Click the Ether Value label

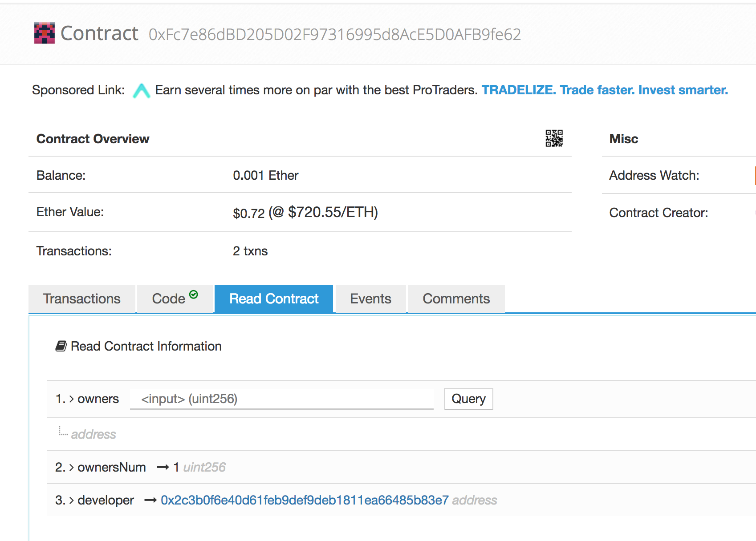[x=70, y=212]
